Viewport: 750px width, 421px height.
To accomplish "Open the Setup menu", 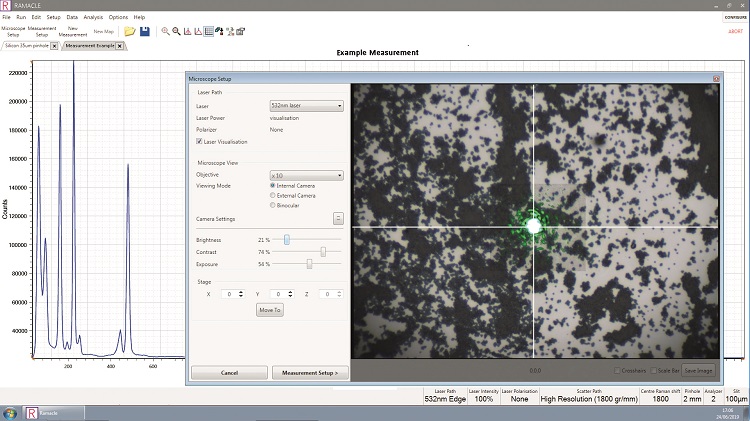I will tap(54, 17).
